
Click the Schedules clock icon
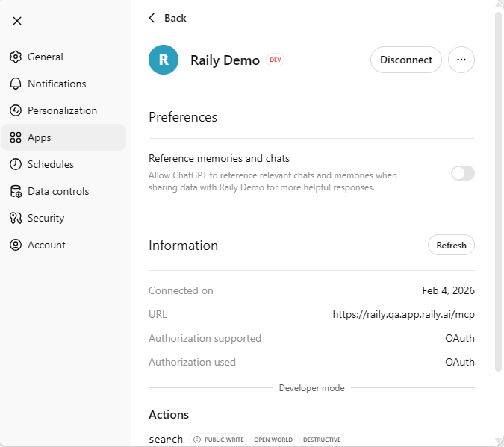click(16, 164)
